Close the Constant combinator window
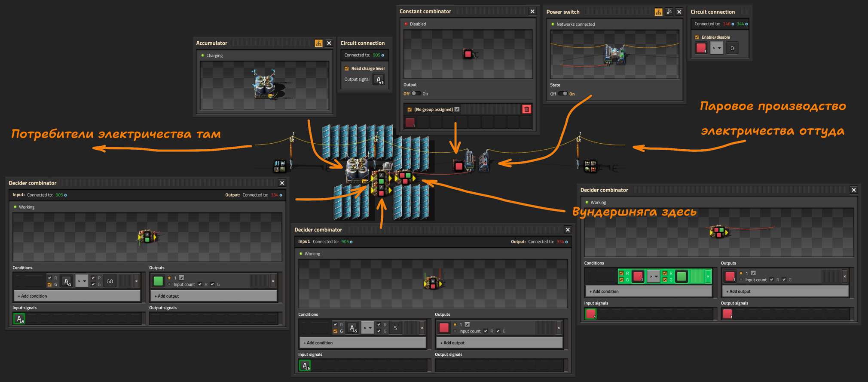The width and height of the screenshot is (868, 382). 532,12
